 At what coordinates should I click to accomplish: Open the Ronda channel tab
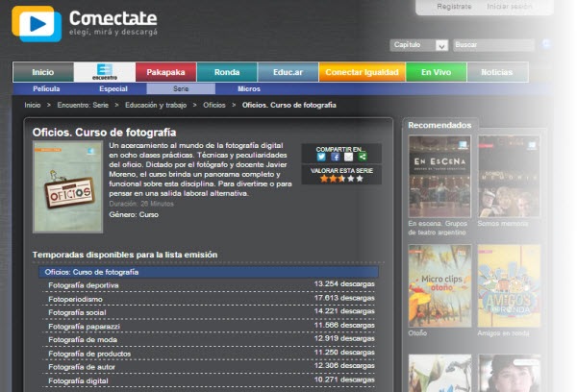point(227,72)
